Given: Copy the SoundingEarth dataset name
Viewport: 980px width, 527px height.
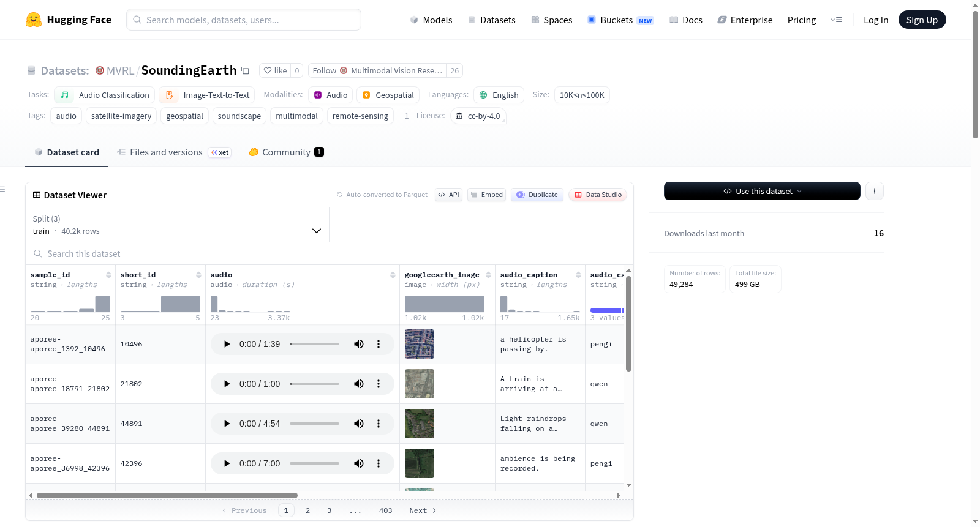Looking at the screenshot, I should pos(245,70).
